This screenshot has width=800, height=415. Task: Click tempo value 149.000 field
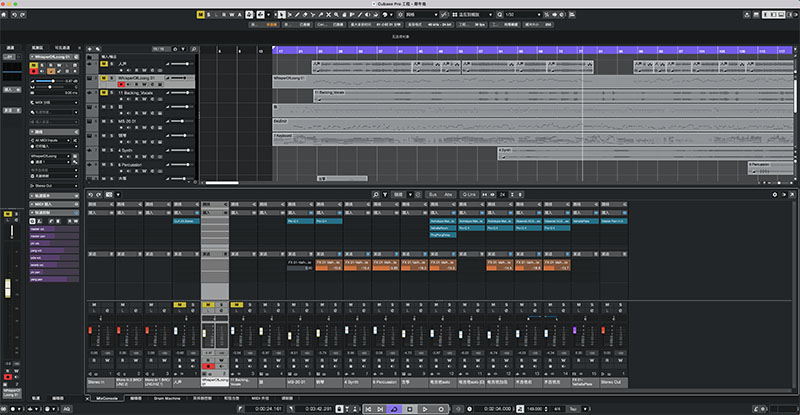click(x=534, y=409)
